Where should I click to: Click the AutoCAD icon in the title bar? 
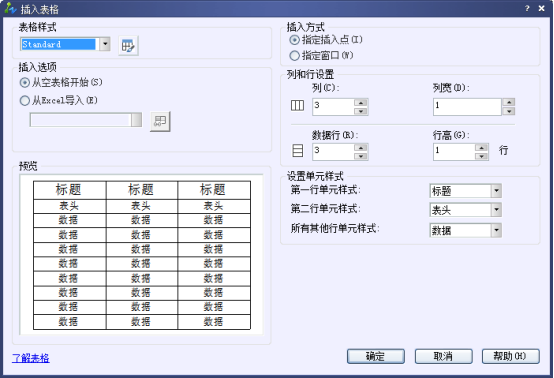click(x=11, y=8)
